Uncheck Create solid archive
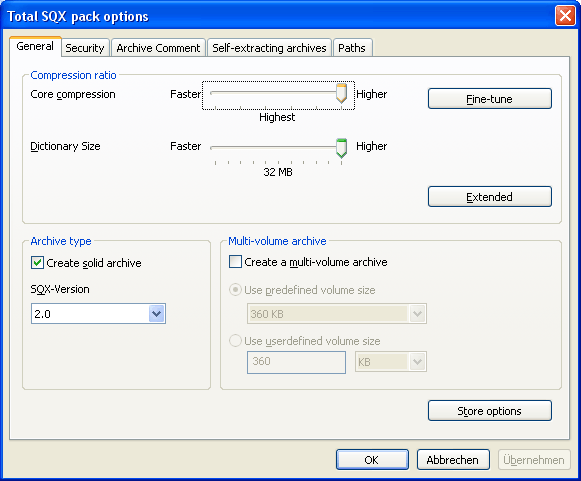The image size is (581, 481). click(x=37, y=263)
